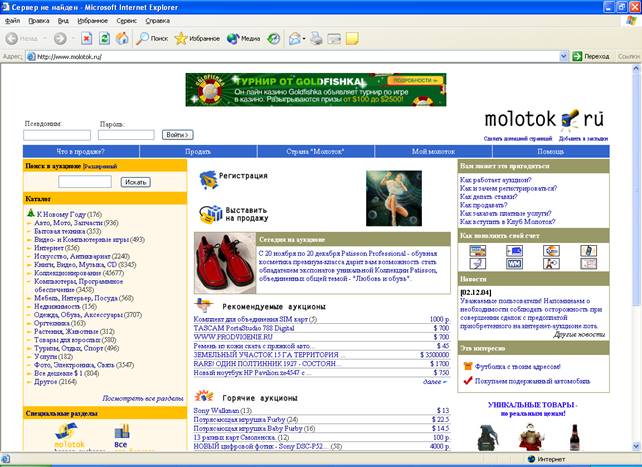Click the Другие новости link
The height and width of the screenshot is (467, 642).
coord(579,334)
